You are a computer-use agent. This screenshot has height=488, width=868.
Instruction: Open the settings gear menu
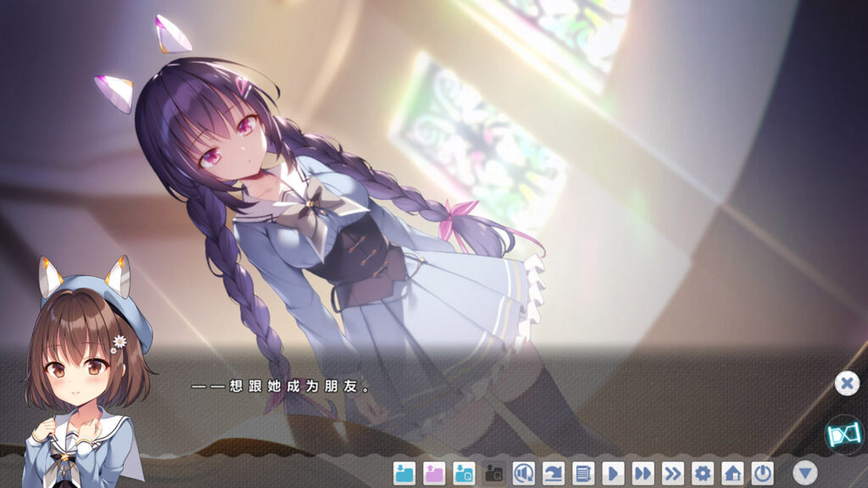(703, 473)
